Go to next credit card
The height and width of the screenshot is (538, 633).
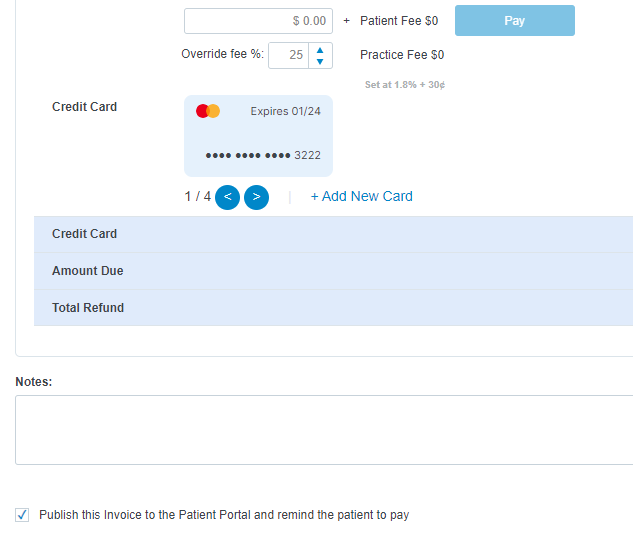pos(256,197)
